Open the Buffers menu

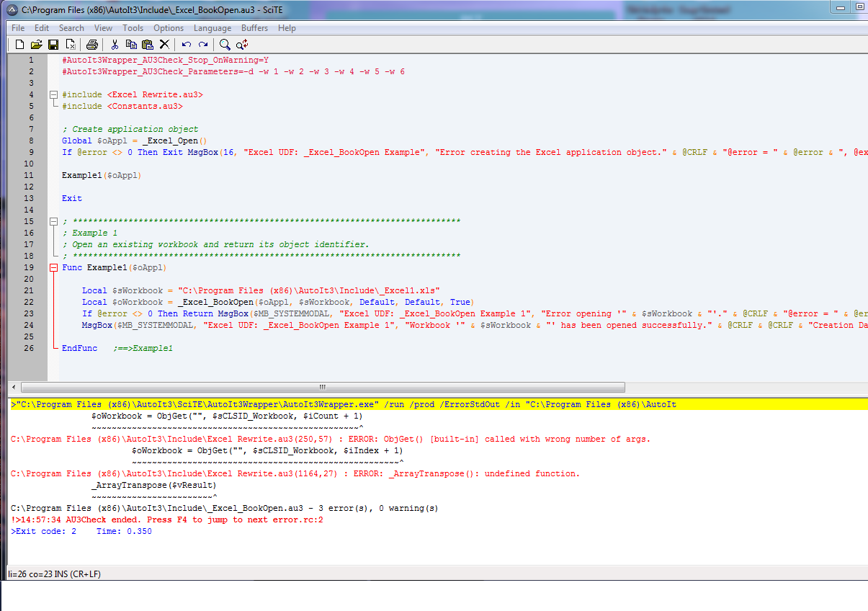(x=254, y=28)
